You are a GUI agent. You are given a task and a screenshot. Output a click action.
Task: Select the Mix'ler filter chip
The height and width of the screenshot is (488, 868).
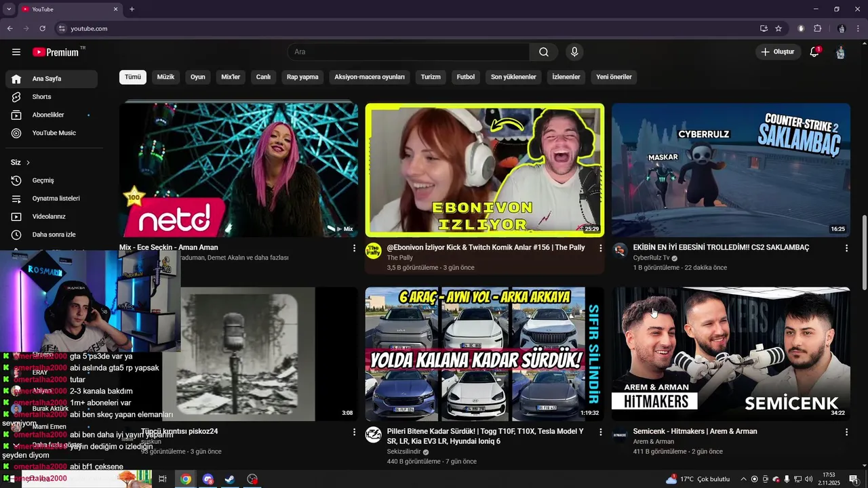[x=231, y=77]
